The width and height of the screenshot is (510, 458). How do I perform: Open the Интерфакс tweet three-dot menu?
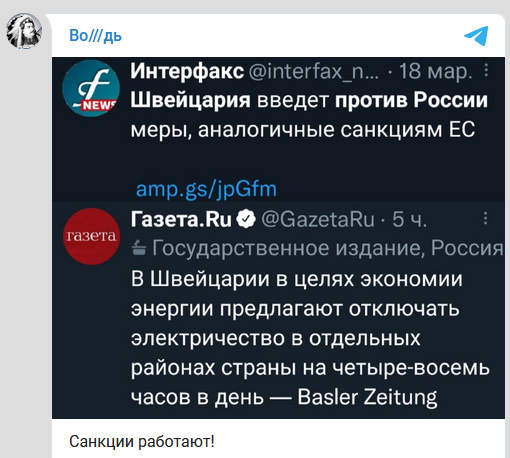tap(486, 70)
